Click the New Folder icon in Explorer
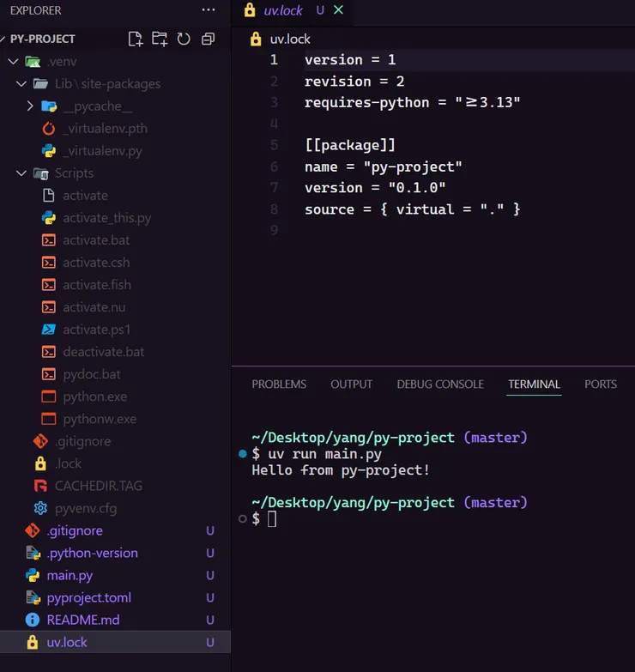The height and width of the screenshot is (672, 635). pos(160,39)
